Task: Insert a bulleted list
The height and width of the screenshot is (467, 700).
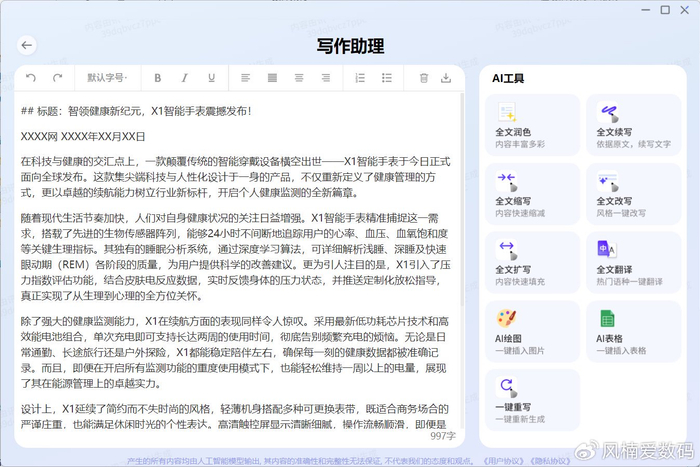Action: point(387,78)
